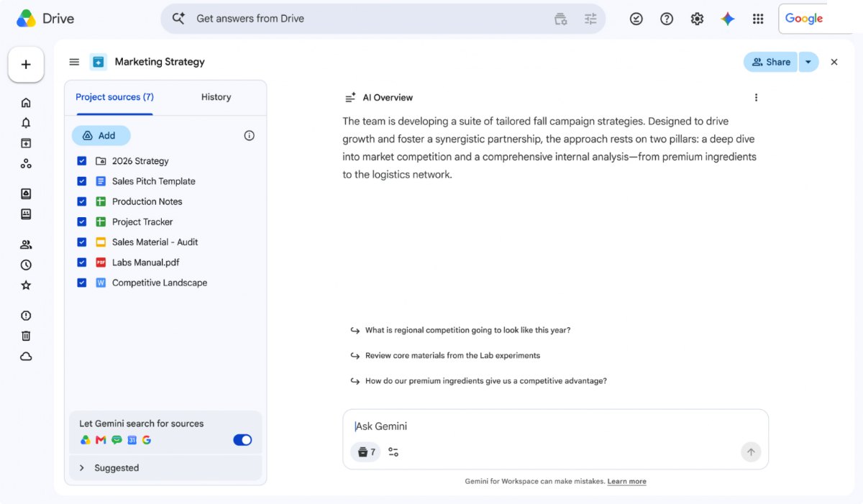Click the New plus button
This screenshot has width=863, height=504.
(x=26, y=65)
